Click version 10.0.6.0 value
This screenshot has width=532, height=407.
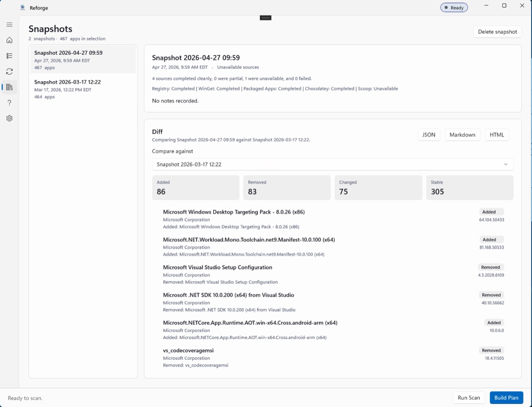[496, 330]
